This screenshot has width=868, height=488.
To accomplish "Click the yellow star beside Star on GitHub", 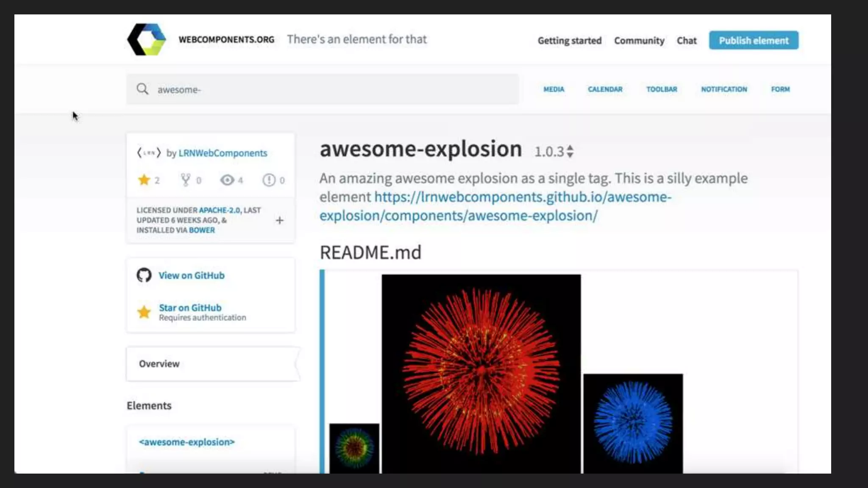I will click(144, 312).
